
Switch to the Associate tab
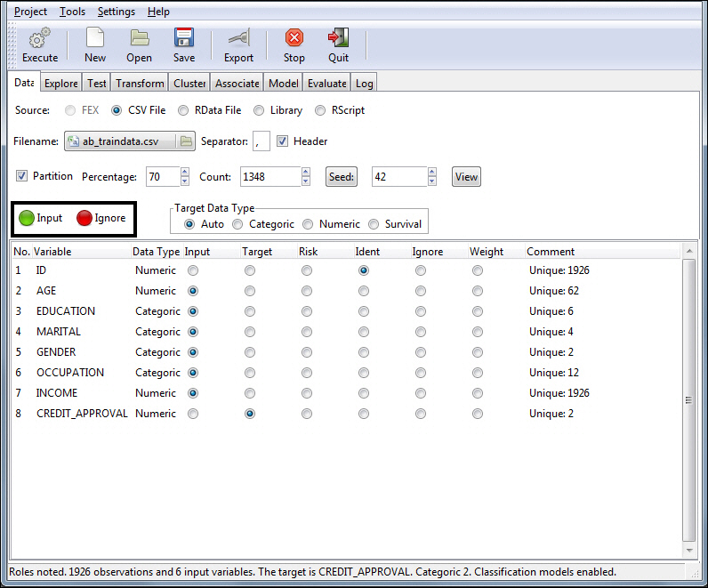237,84
